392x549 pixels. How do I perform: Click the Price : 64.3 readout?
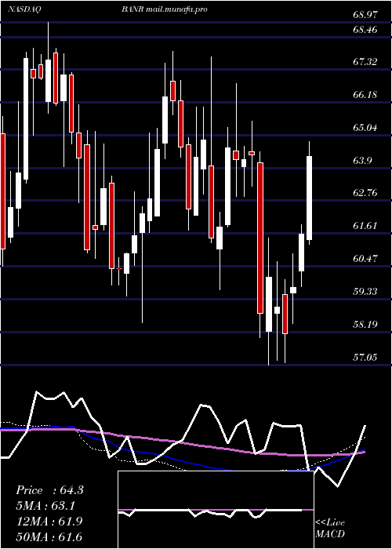49,490
